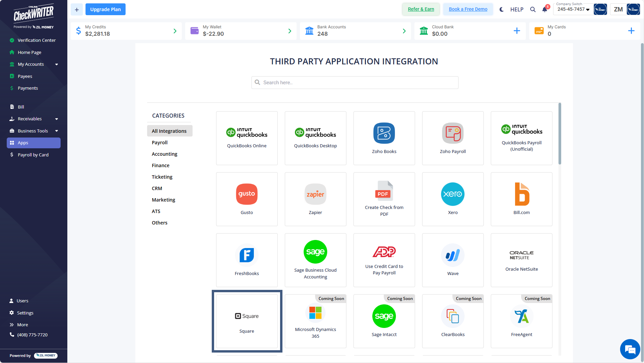
Task: Select the Oracle NetSuite tile
Action: point(521,260)
